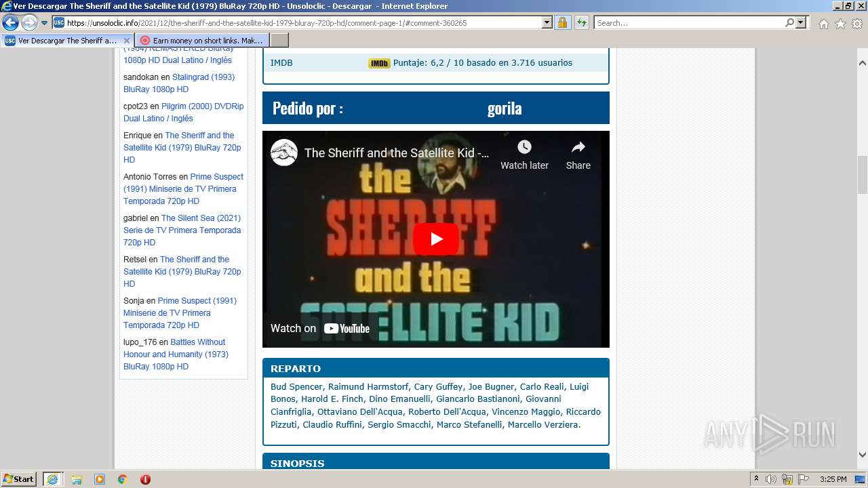Open the search provider dropdown

[802, 23]
